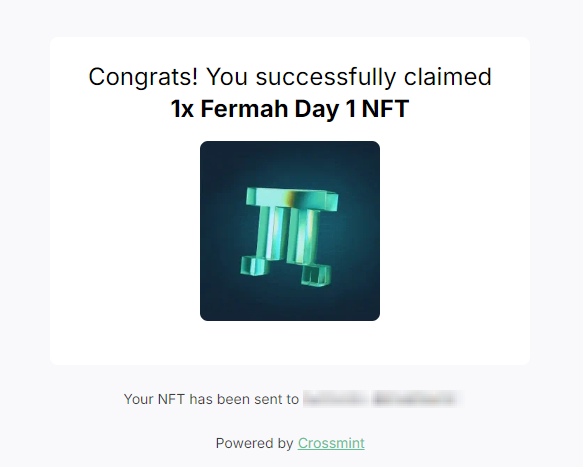Click the Fermah NFT artwork thumbnail
Screen dimensions: 583x467
click(x=290, y=231)
